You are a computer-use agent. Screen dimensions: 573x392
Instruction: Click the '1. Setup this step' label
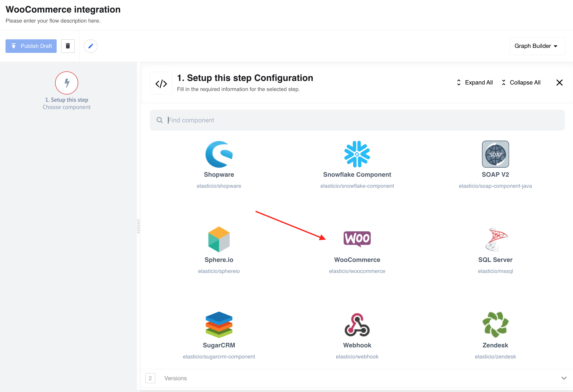pyautogui.click(x=67, y=100)
